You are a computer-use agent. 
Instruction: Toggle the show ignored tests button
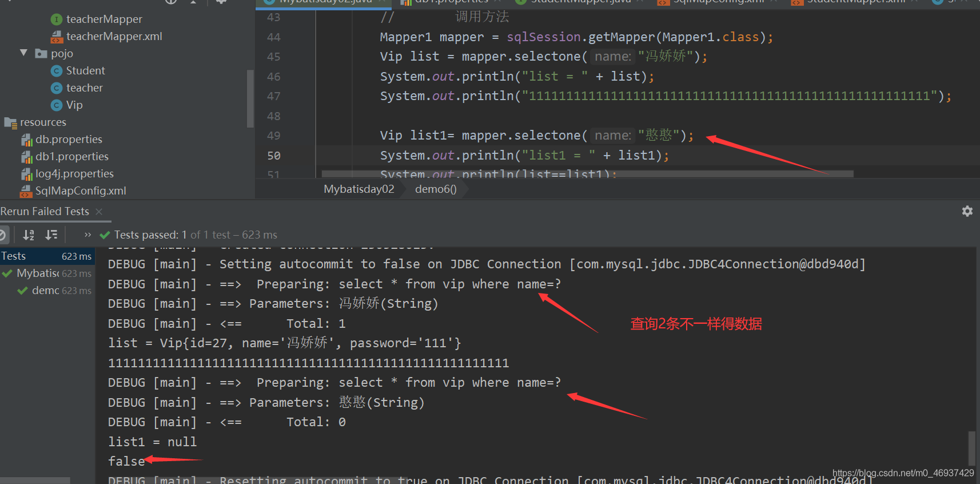2,235
